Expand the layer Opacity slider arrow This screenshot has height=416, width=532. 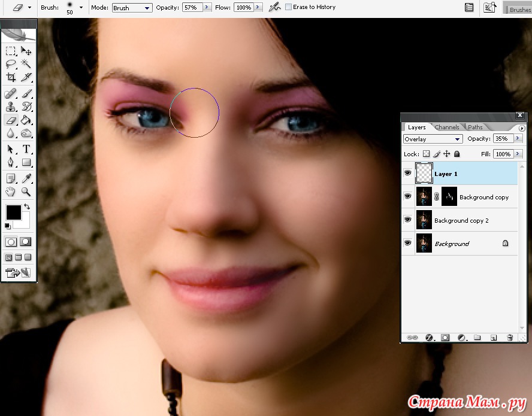(516, 139)
